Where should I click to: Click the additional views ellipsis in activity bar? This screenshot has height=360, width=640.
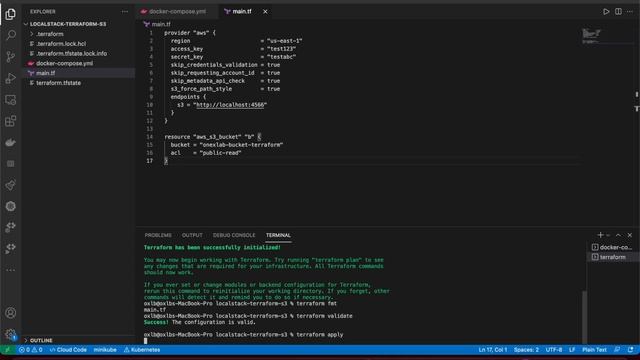click(x=11, y=270)
